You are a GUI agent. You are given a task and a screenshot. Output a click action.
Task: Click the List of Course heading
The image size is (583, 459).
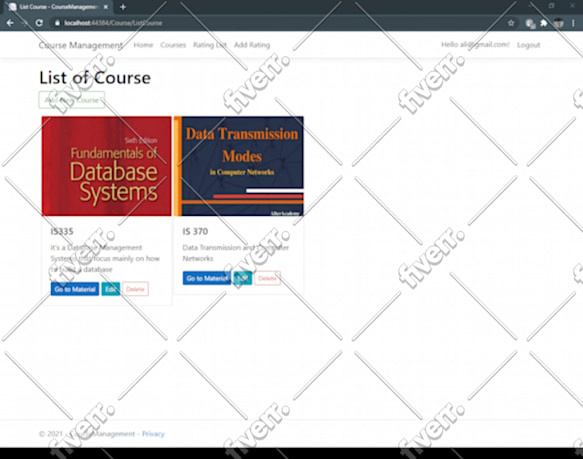[95, 78]
